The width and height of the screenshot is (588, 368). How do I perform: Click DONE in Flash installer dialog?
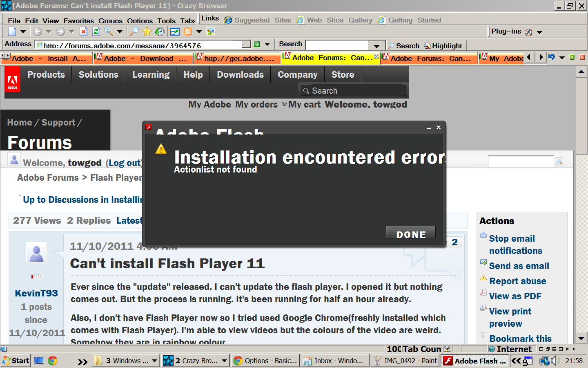(411, 233)
